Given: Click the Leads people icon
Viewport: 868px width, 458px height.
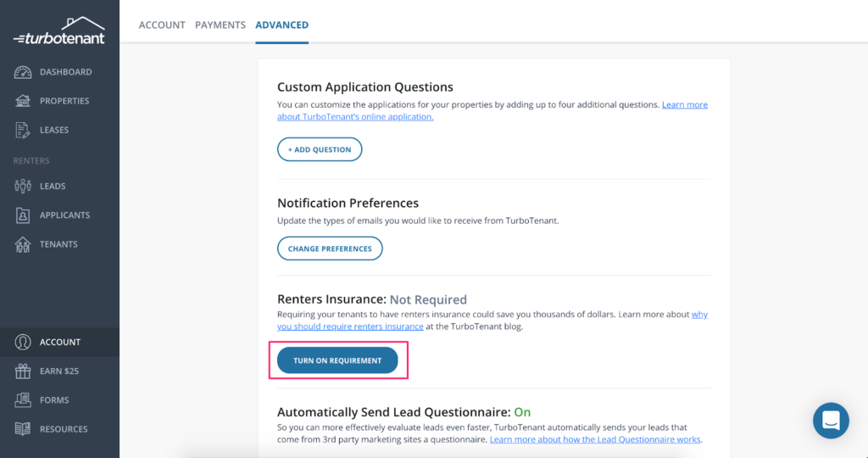Looking at the screenshot, I should 23,186.
